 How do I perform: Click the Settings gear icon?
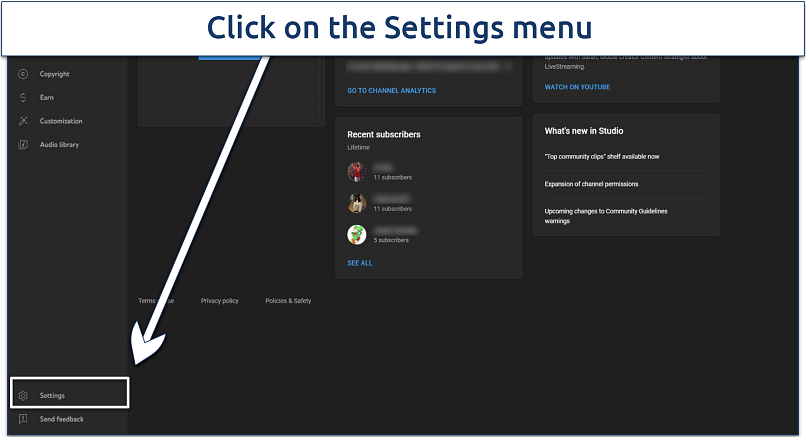[x=23, y=396]
